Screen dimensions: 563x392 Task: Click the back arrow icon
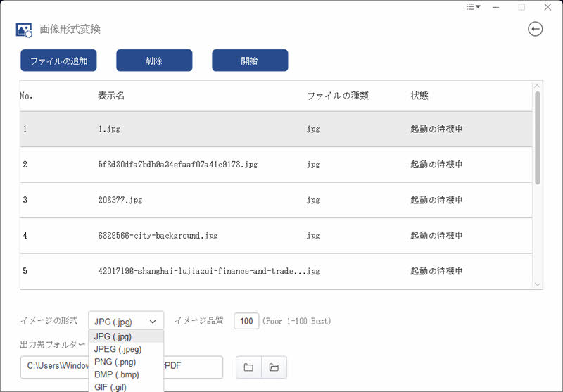[x=536, y=29]
